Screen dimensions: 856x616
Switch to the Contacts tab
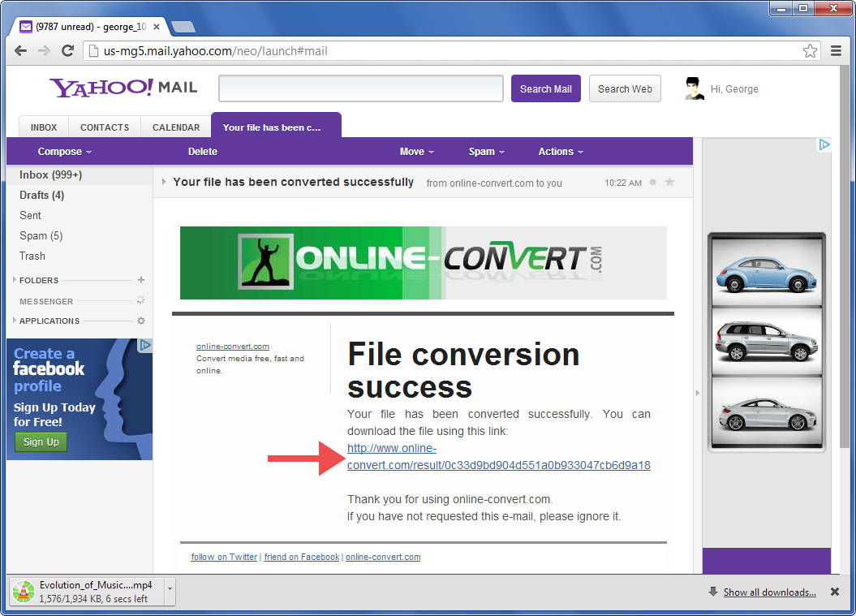pyautogui.click(x=105, y=127)
